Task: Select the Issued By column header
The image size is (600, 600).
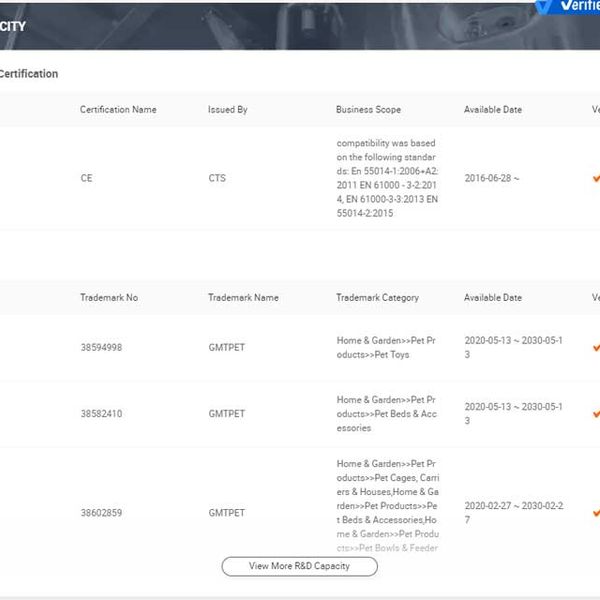Action: coord(228,109)
